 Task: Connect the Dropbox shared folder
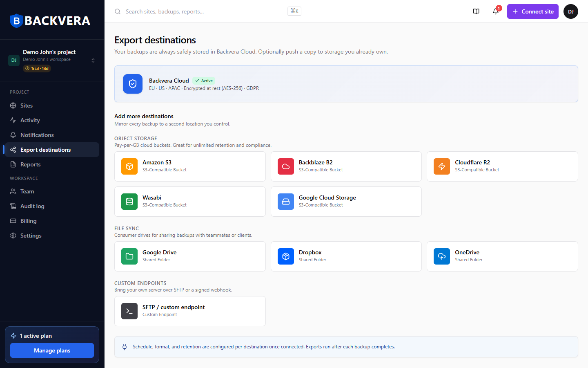point(346,256)
